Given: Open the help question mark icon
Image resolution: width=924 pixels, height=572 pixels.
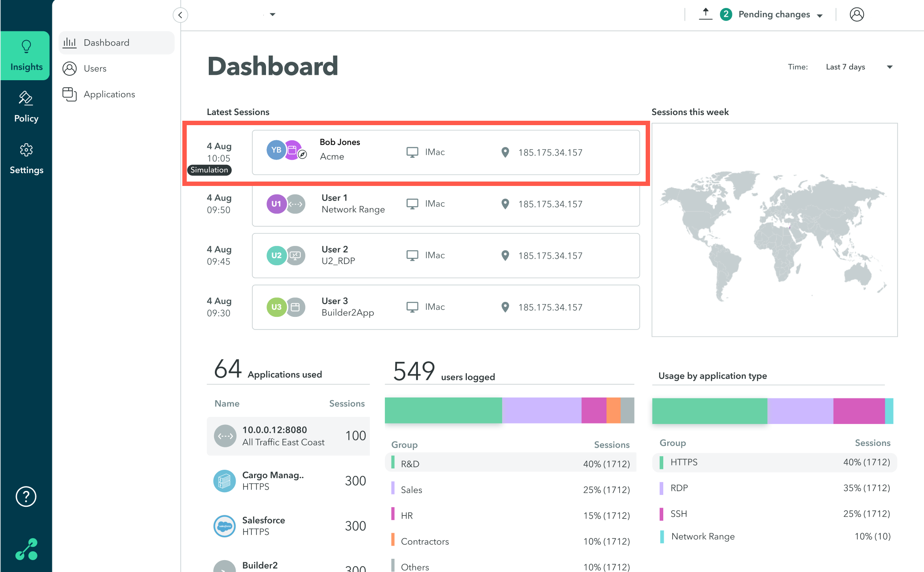Looking at the screenshot, I should click(x=26, y=497).
